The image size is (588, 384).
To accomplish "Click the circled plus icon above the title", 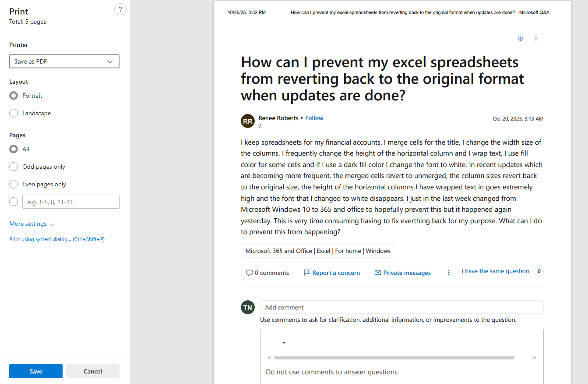I will (521, 38).
